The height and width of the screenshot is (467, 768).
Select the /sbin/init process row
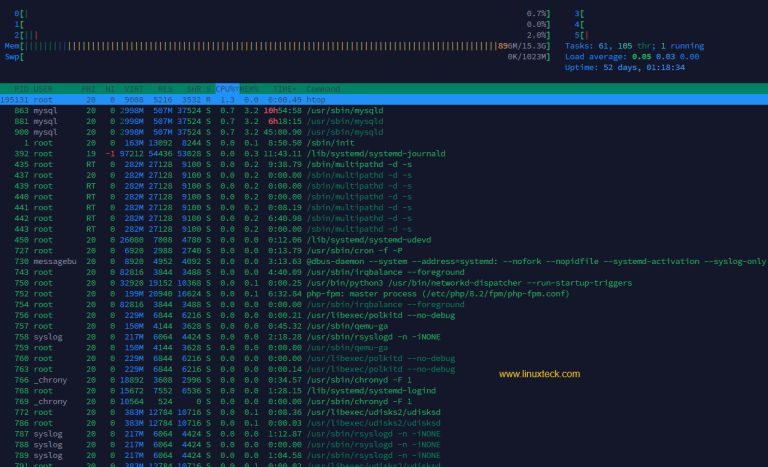point(384,143)
